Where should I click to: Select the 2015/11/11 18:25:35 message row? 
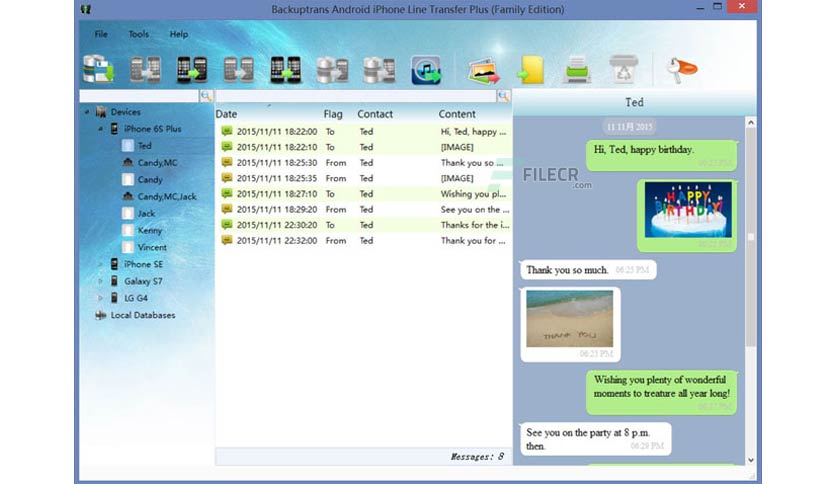click(x=364, y=178)
